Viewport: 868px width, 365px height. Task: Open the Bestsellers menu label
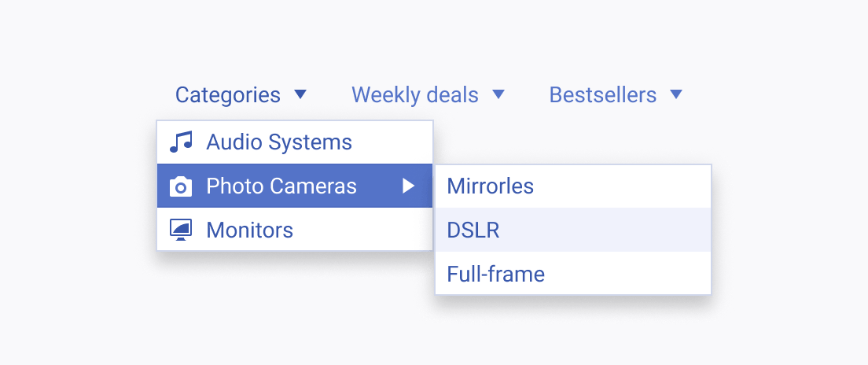click(x=603, y=94)
